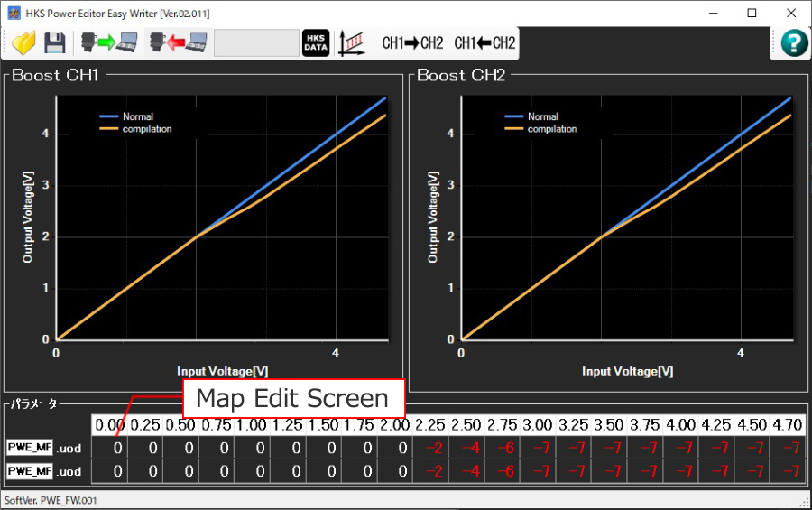Select the 4.25 column header
Viewport: 812px width, 510px height.
716,425
